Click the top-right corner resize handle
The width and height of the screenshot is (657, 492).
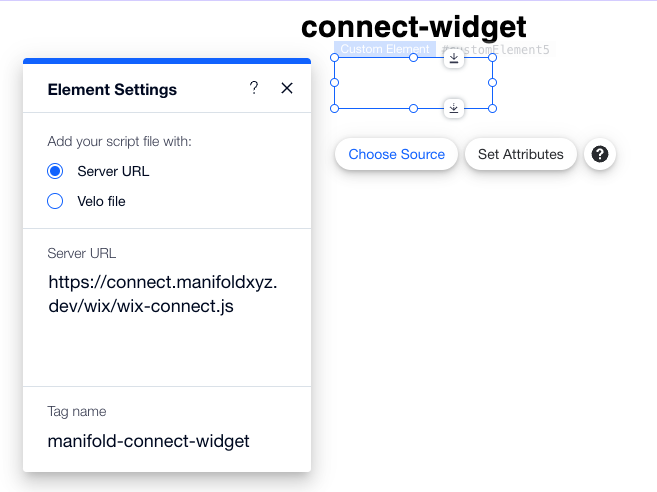point(492,57)
